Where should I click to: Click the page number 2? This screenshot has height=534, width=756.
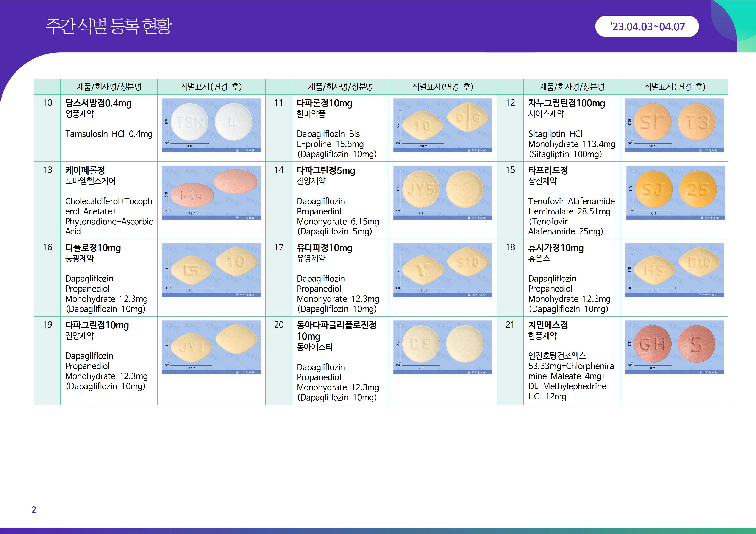click(34, 510)
